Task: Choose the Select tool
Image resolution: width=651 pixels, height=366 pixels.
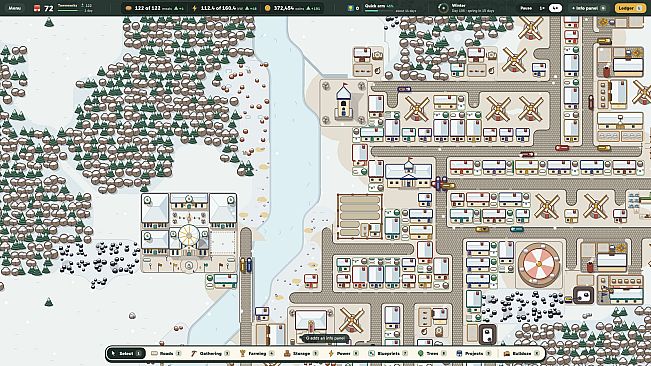Action: point(126,353)
